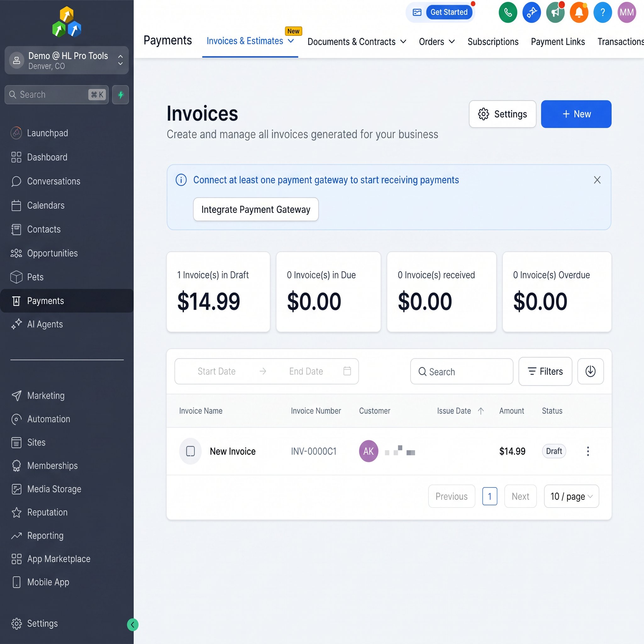The height and width of the screenshot is (644, 644).
Task: Open the orange notifications bell
Action: 579,12
